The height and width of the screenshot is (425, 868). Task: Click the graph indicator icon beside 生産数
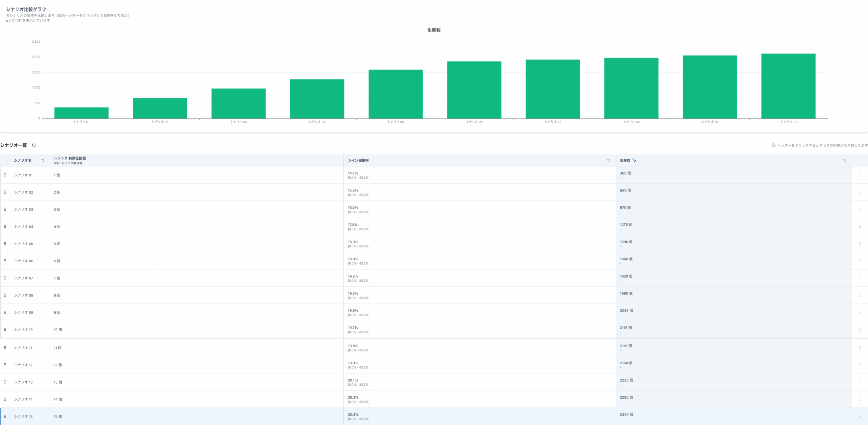[634, 160]
